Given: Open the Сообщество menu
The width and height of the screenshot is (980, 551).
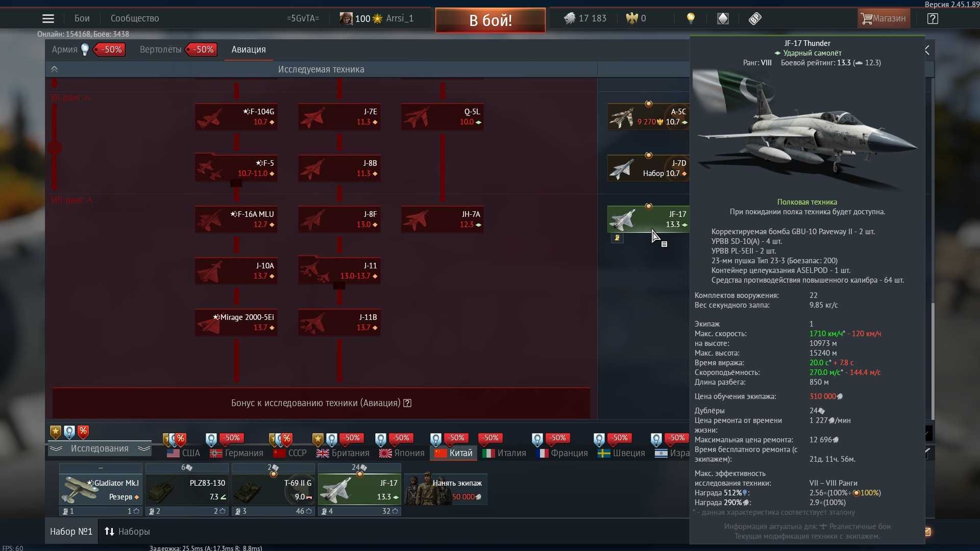Looking at the screenshot, I should 135,18.
